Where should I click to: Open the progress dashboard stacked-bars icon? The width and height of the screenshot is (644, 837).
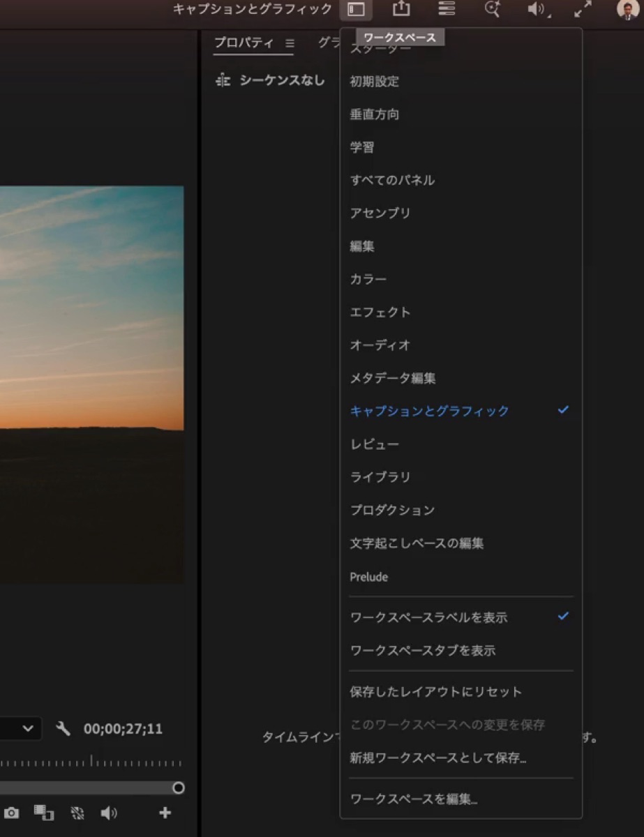[x=447, y=8]
